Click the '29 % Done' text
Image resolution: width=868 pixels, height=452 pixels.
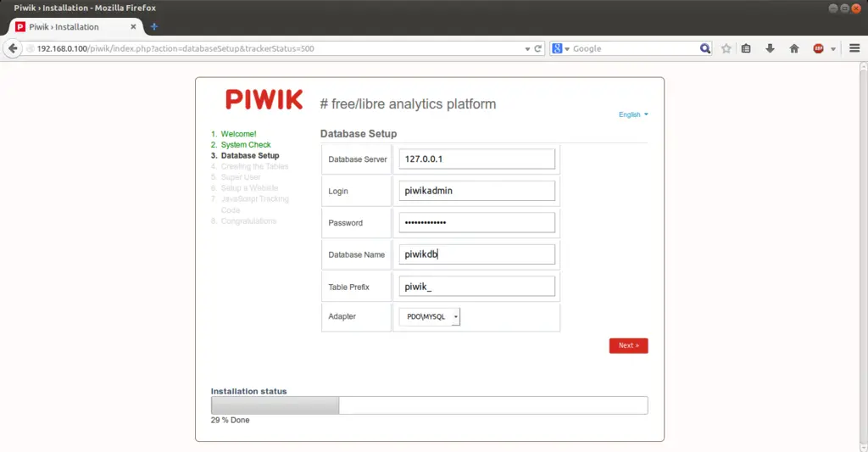point(230,421)
